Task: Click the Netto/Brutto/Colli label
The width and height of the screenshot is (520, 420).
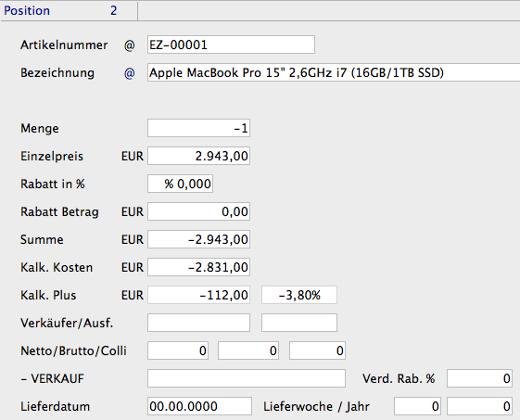Action: (x=73, y=351)
